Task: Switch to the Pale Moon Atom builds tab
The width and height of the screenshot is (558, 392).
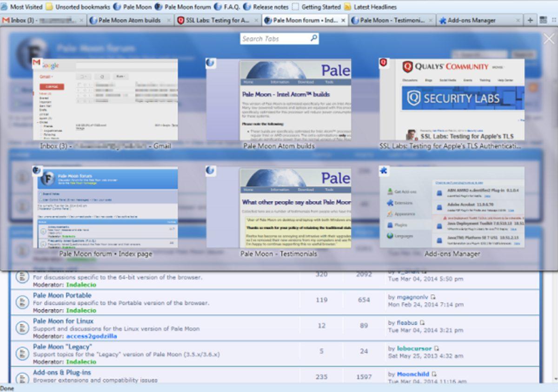Action: (x=129, y=20)
